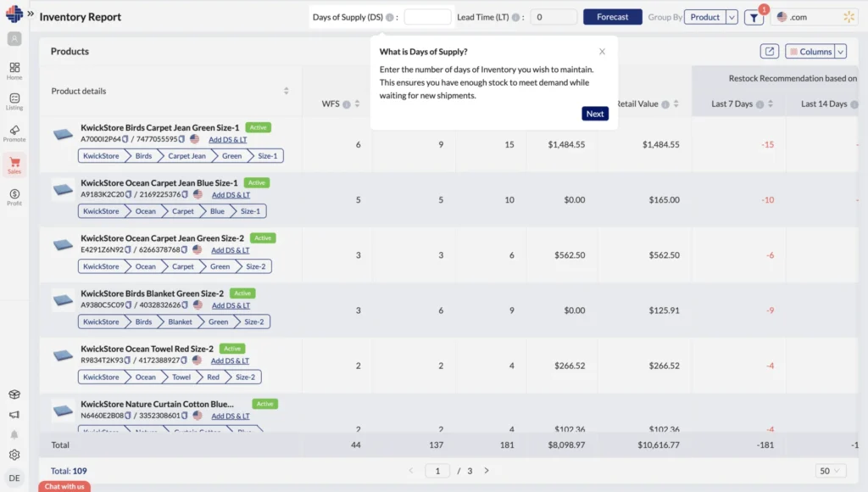Copy item ID 7477055595 with copy icon
868x492 pixels.
pyautogui.click(x=181, y=139)
